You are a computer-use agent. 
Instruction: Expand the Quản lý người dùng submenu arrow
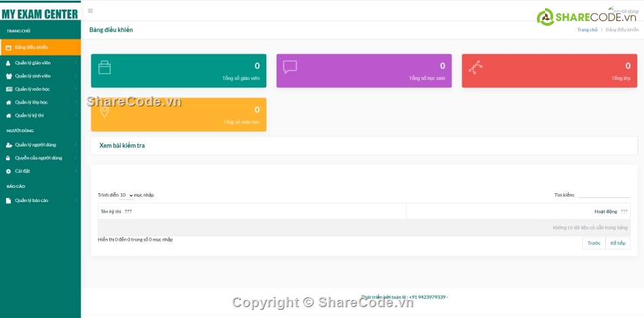(x=75, y=145)
